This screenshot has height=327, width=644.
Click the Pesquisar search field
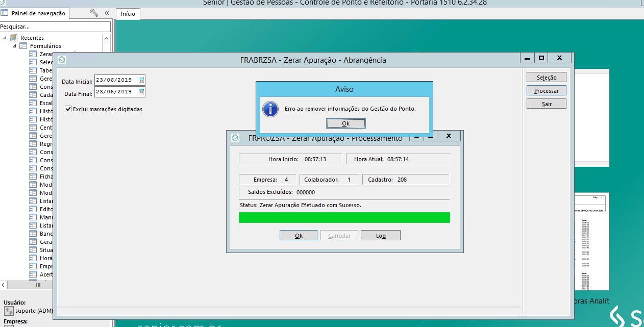(55, 27)
